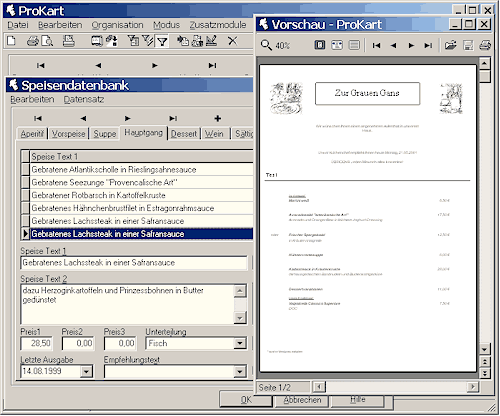Open the Organisation menu

[117, 25]
